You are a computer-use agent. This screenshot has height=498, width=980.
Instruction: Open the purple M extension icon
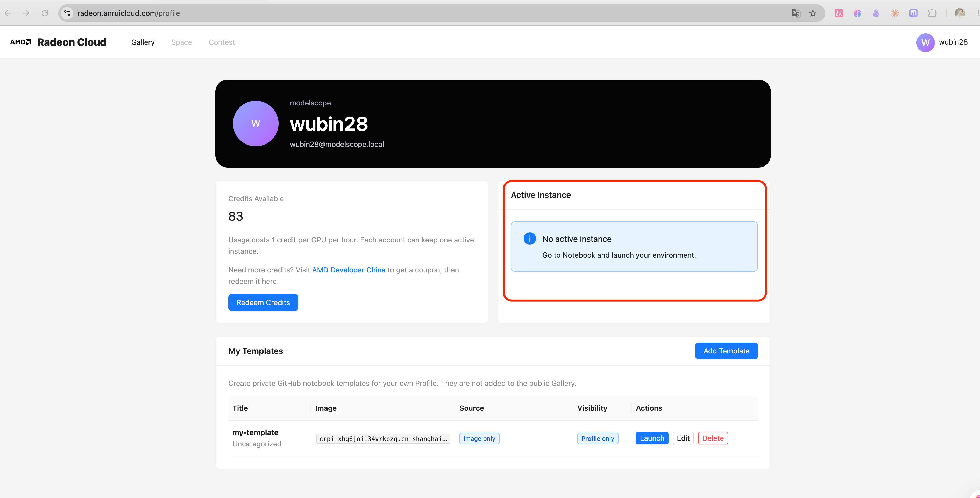click(x=913, y=13)
